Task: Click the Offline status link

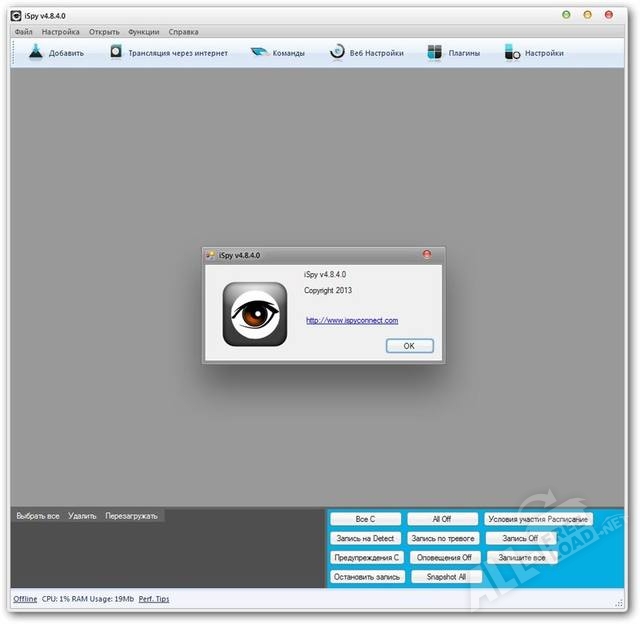Action: tap(25, 598)
